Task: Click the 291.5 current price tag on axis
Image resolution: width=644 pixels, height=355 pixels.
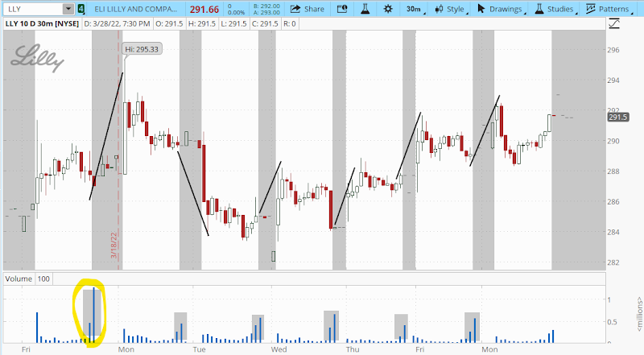Action: [x=617, y=117]
